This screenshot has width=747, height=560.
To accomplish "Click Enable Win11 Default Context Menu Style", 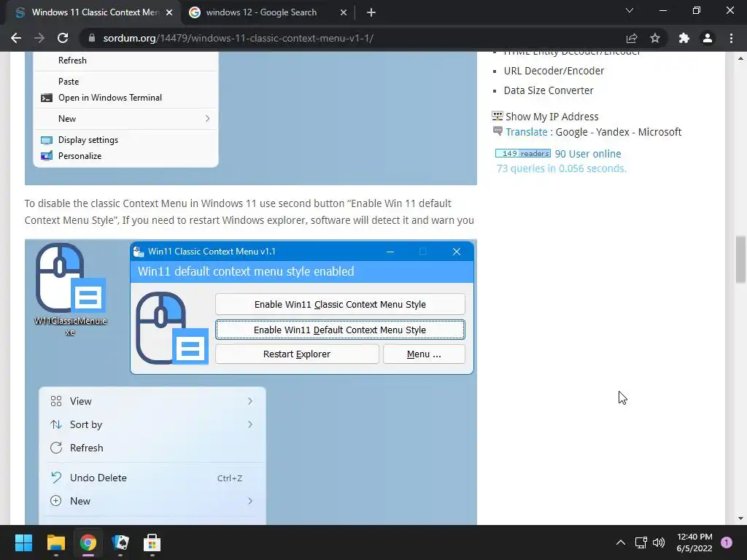I will coord(340,330).
